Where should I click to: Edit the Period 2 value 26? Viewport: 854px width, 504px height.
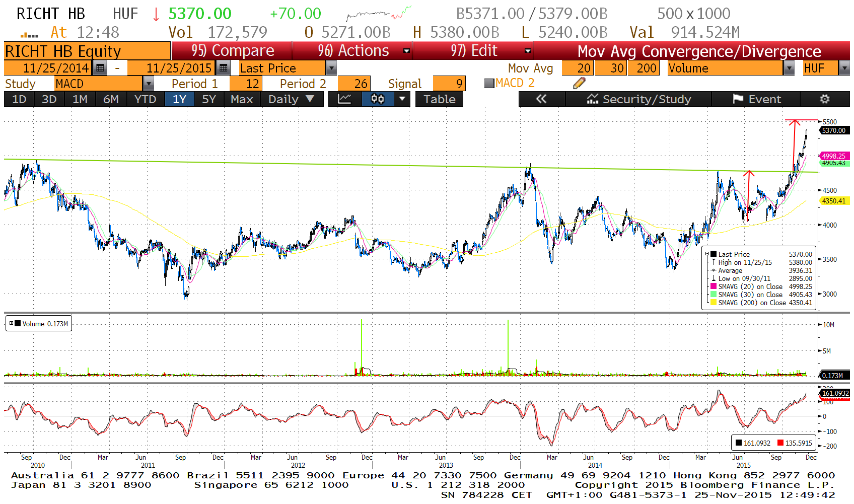click(x=354, y=84)
